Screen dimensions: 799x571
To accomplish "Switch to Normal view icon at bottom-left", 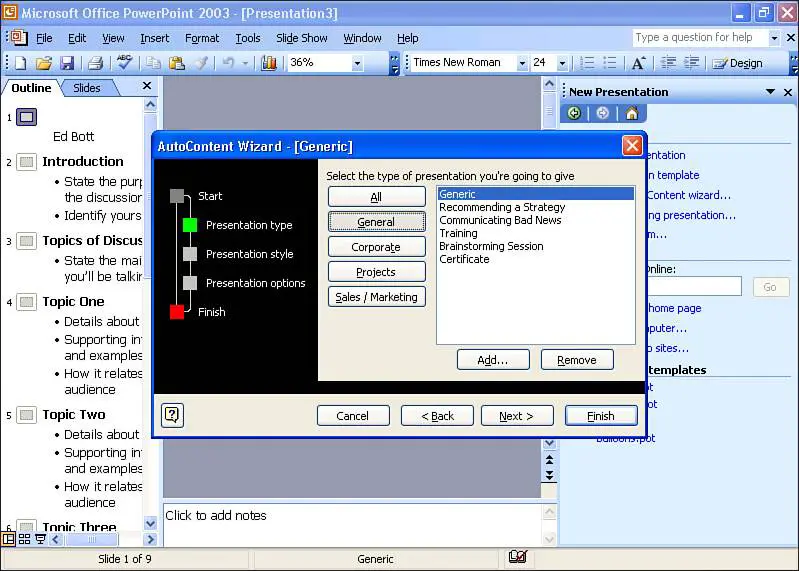I will click(x=9, y=538).
